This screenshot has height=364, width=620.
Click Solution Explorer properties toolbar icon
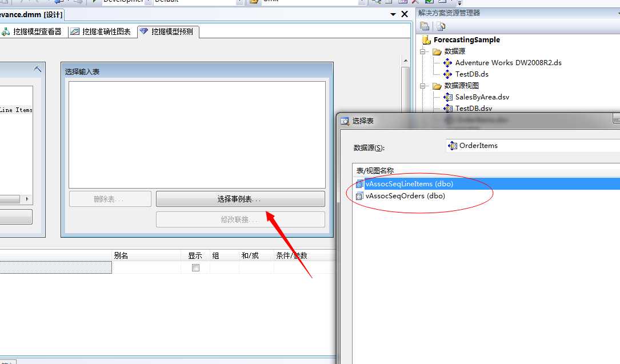pos(425,26)
